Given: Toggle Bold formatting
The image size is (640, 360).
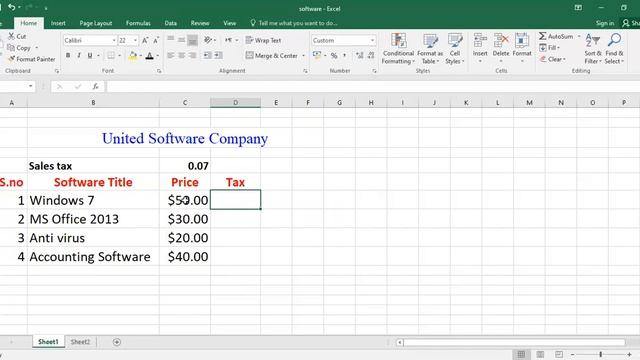Looking at the screenshot, I should 68,56.
